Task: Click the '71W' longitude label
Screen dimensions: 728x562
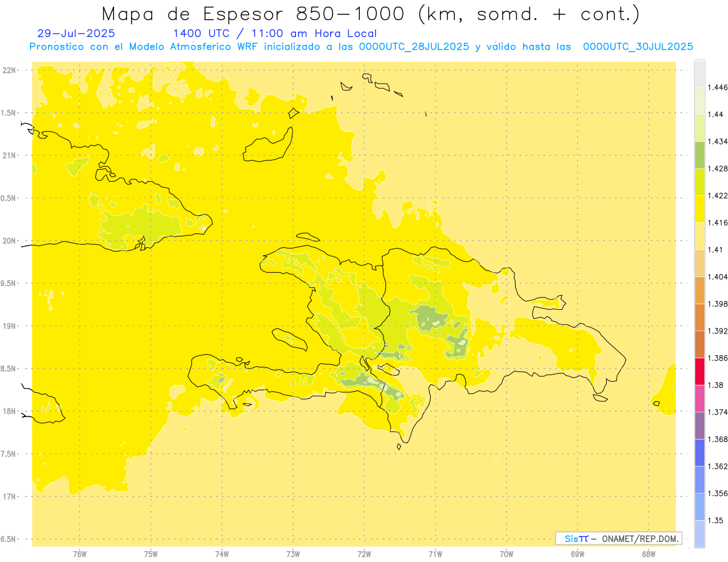Action: coord(435,554)
